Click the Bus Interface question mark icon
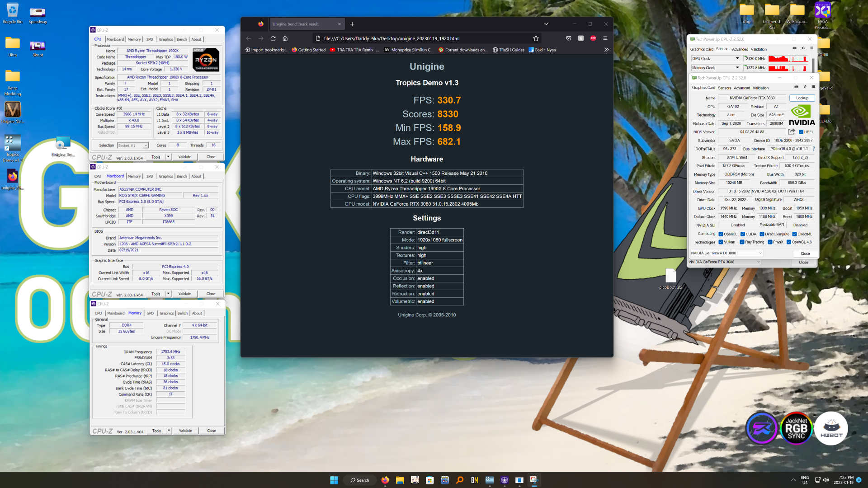Viewport: 868px width, 488px height. click(814, 149)
